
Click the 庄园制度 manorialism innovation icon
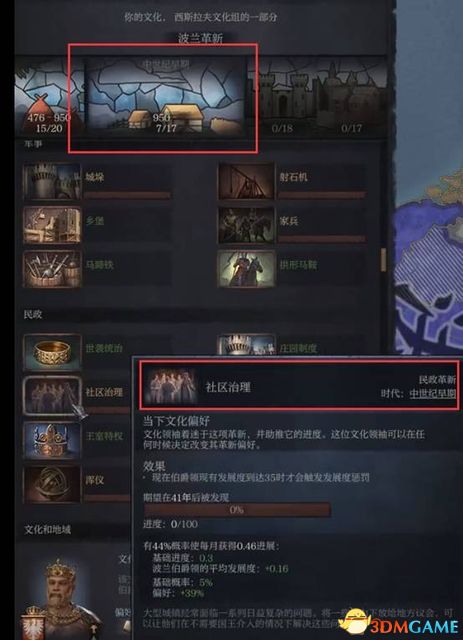tap(246, 345)
